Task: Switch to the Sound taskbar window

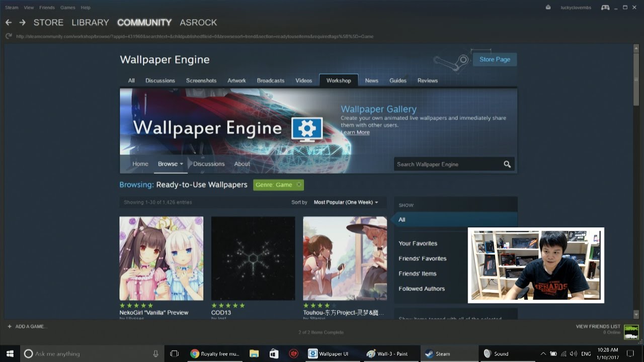Action: tap(507, 353)
